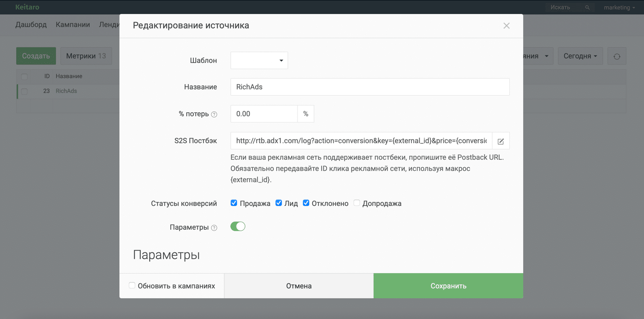
Task: Click the Создать button in background
Action: 36,56
